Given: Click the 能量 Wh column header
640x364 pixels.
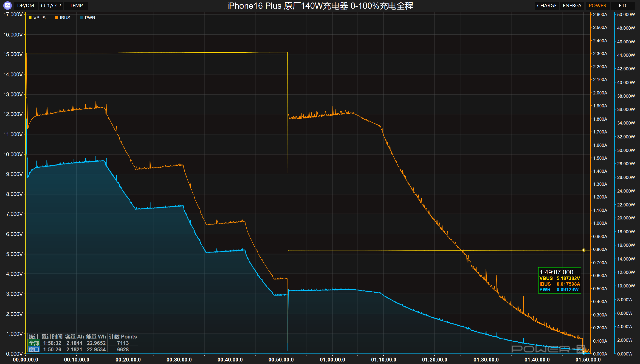Looking at the screenshot, I should pos(96,337).
